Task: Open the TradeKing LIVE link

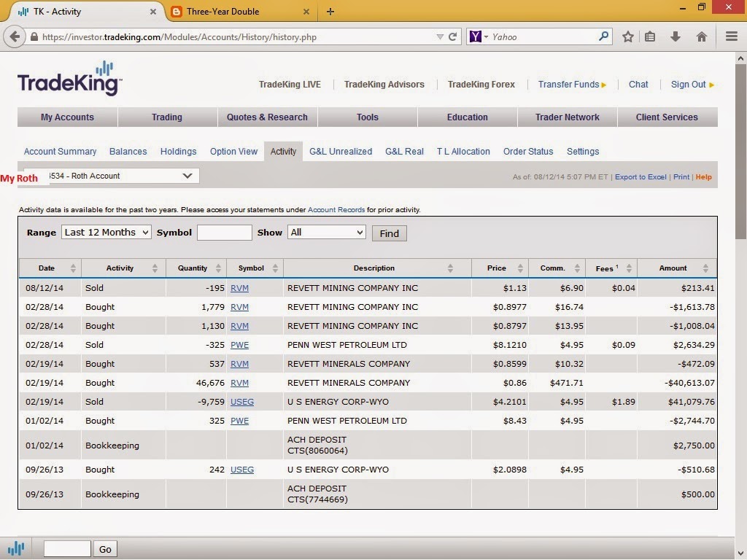Action: (x=290, y=85)
